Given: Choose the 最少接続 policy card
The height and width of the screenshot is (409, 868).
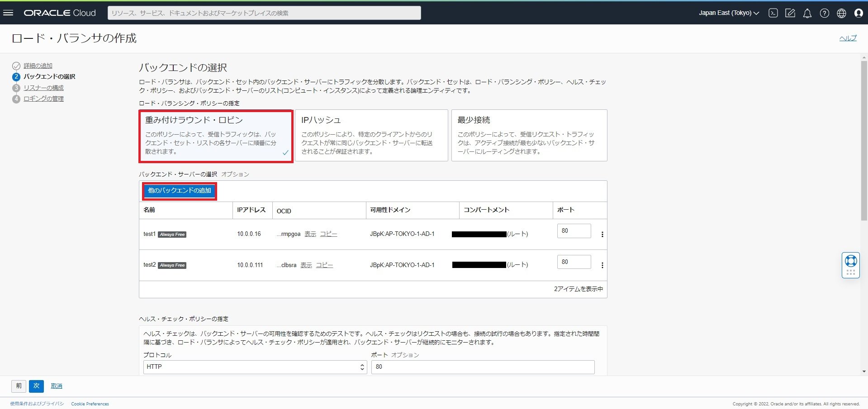Looking at the screenshot, I should click(529, 136).
